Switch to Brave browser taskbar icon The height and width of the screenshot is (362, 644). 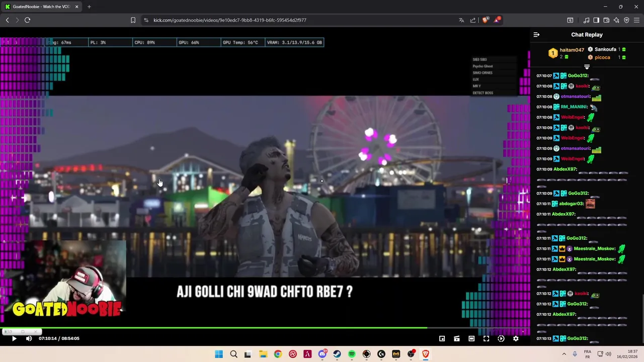pyautogui.click(x=426, y=354)
